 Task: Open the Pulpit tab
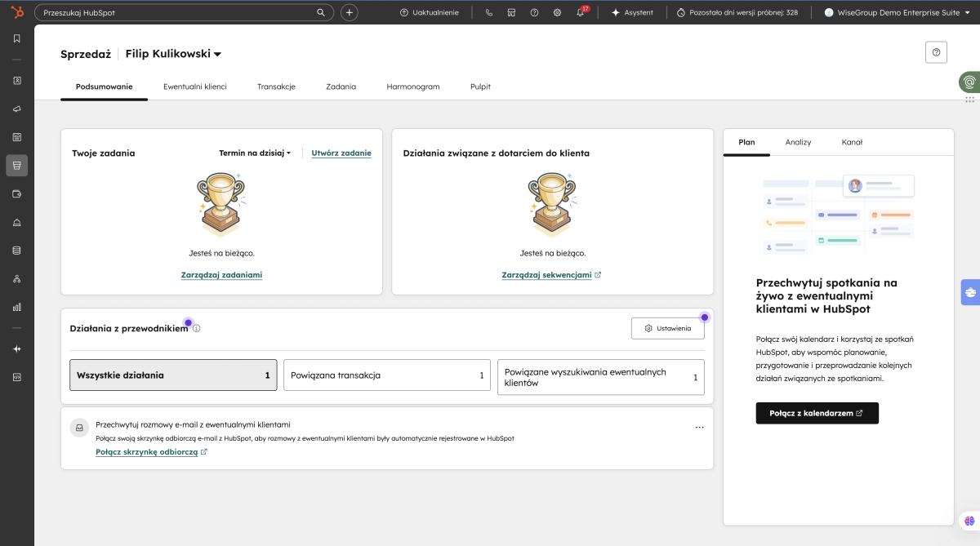click(480, 87)
